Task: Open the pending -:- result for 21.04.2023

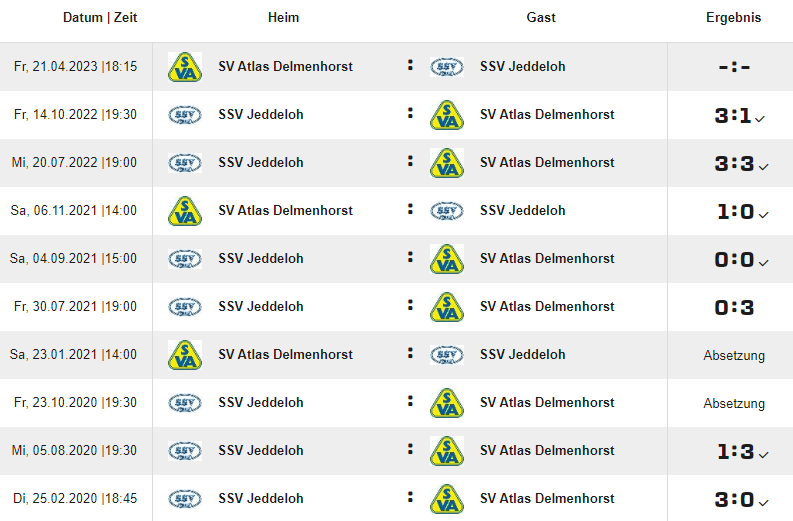Action: pos(734,67)
